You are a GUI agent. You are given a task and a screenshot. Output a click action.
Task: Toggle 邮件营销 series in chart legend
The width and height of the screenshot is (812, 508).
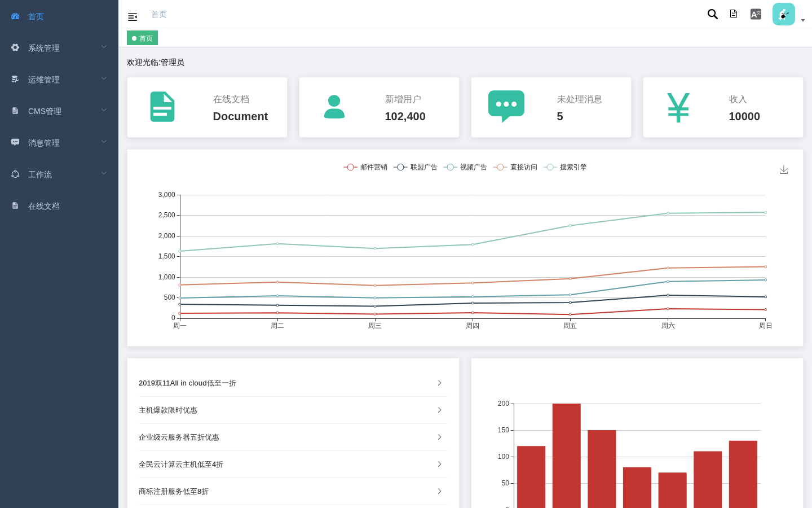click(365, 167)
